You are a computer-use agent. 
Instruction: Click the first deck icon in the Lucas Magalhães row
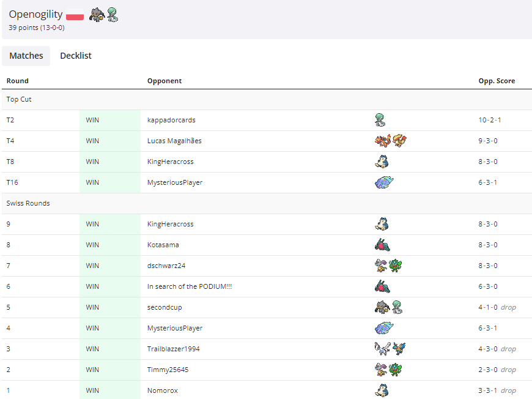click(x=383, y=141)
